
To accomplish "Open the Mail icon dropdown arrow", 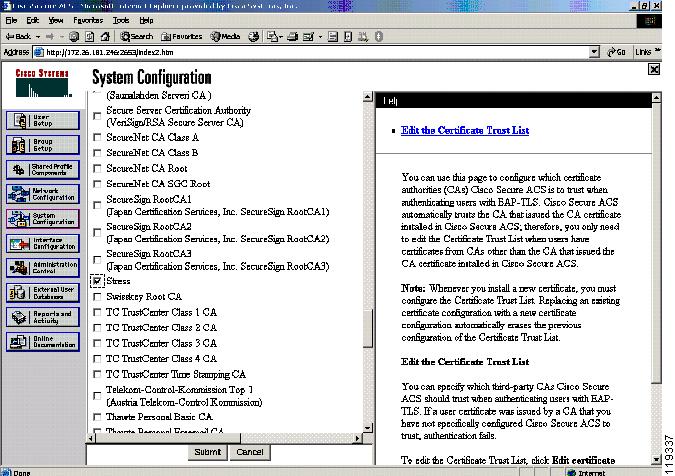I will (281, 37).
